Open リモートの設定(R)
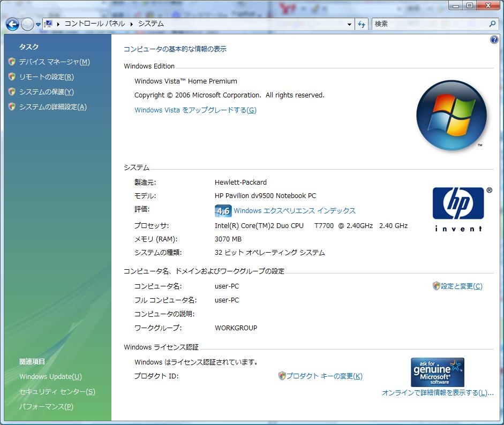 (46, 77)
